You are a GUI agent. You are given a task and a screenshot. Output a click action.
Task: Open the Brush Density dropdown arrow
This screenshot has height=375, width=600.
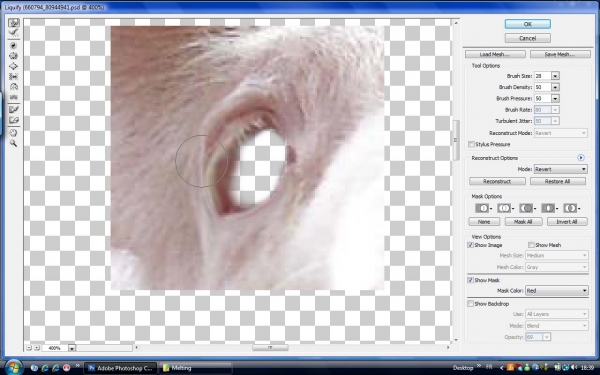click(x=555, y=87)
